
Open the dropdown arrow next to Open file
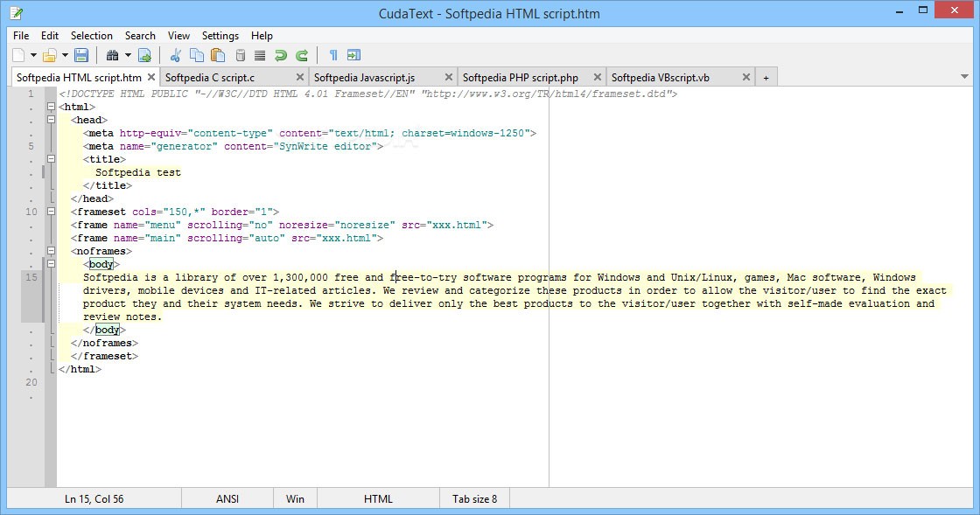click(x=65, y=56)
